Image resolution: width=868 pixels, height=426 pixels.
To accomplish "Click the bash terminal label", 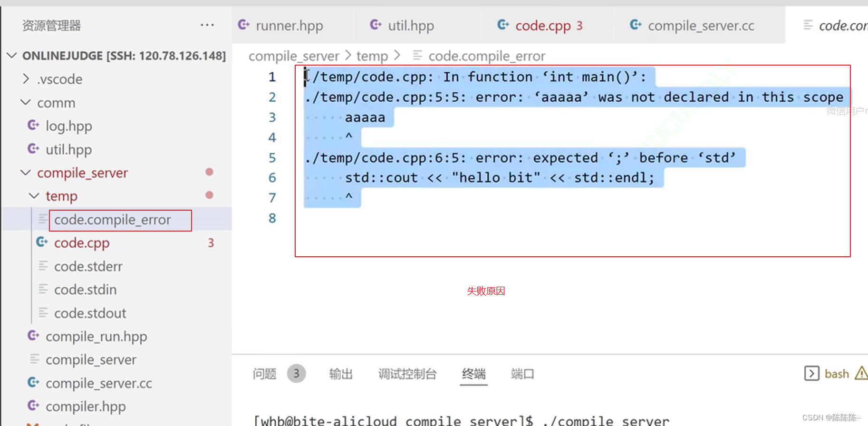I will [837, 374].
